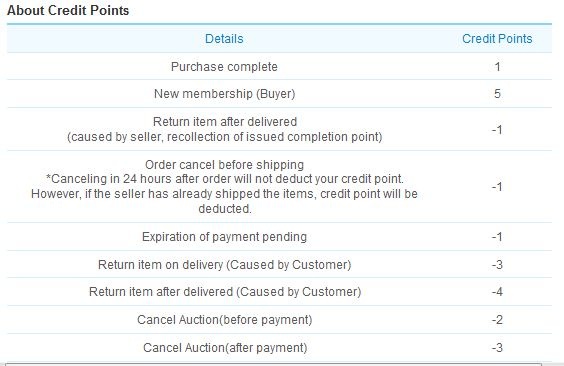Click the New membership (Buyer) entry

point(224,94)
